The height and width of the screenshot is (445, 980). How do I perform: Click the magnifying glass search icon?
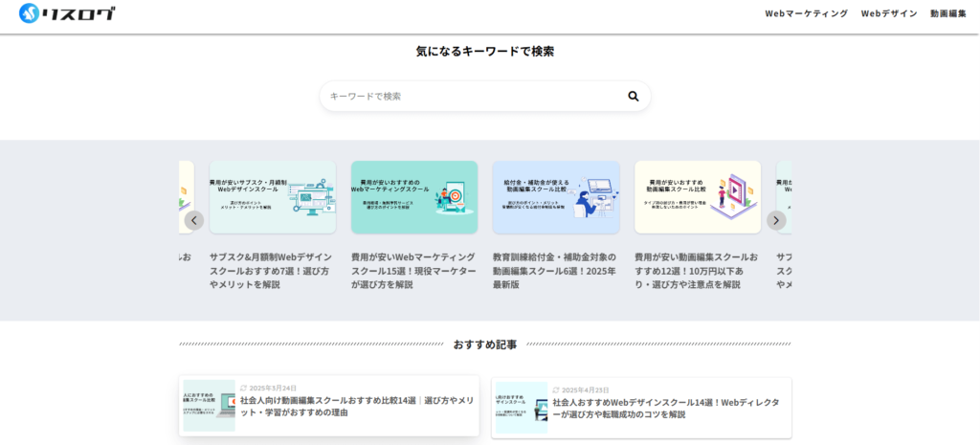[x=633, y=96]
